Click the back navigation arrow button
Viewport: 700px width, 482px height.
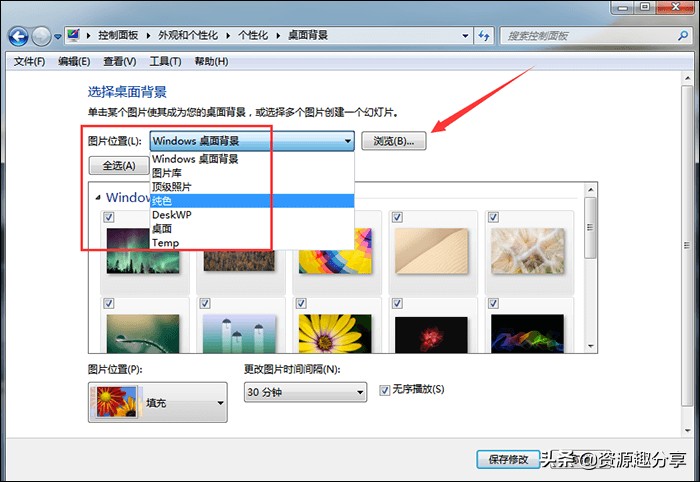click(19, 36)
